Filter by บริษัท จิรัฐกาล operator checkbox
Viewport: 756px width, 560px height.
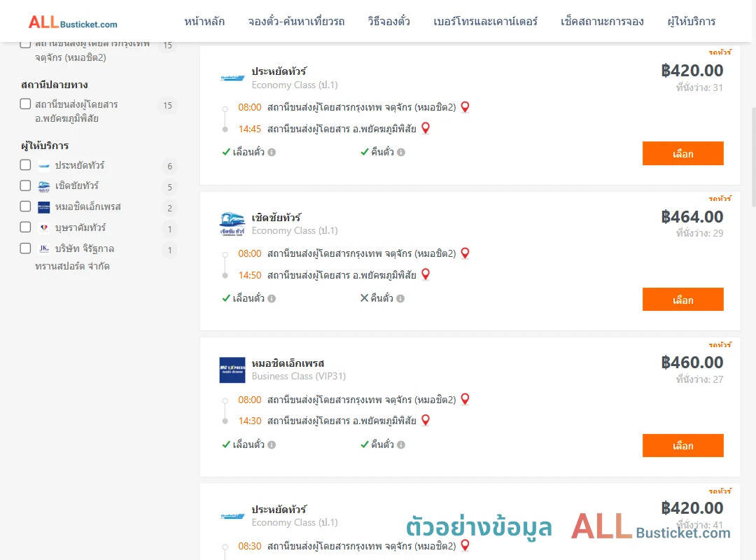click(26, 248)
